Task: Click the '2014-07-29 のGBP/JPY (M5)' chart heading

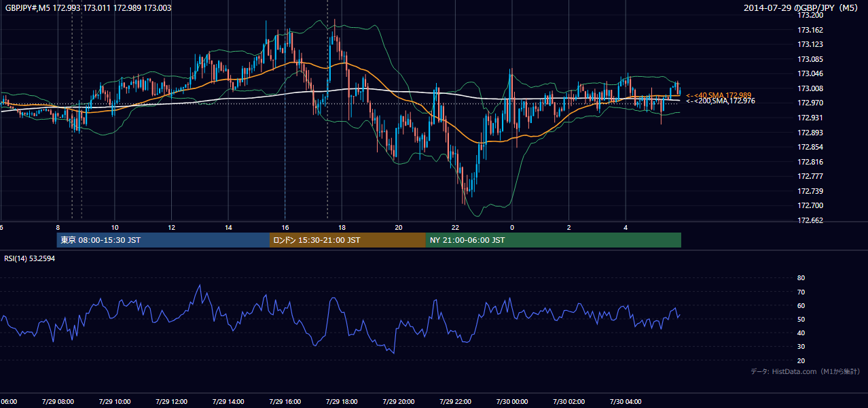Action: click(802, 8)
